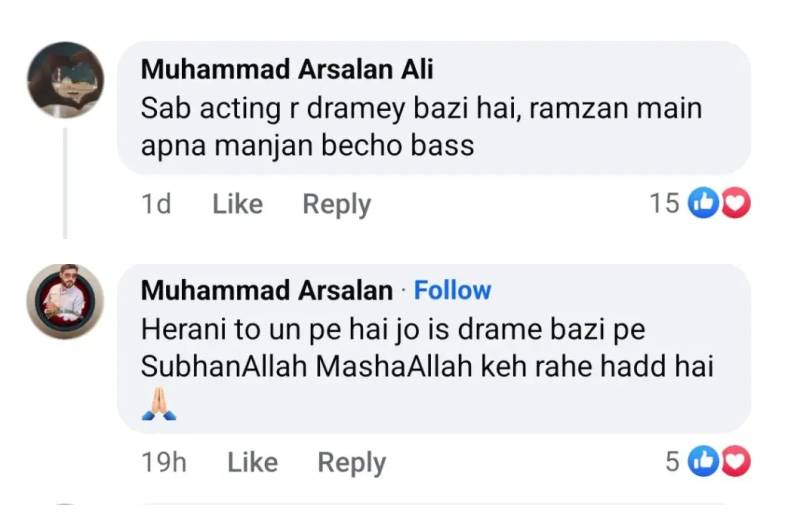The width and height of the screenshot is (800, 516).
Task: Open Muhammad Arsalan Ali name link
Action: 287,69
